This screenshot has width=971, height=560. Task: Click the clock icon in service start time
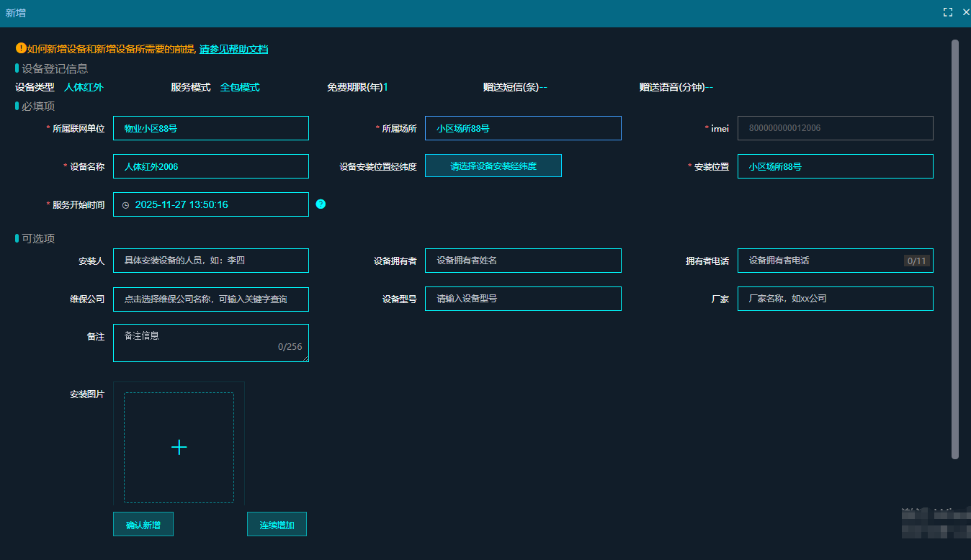(126, 205)
